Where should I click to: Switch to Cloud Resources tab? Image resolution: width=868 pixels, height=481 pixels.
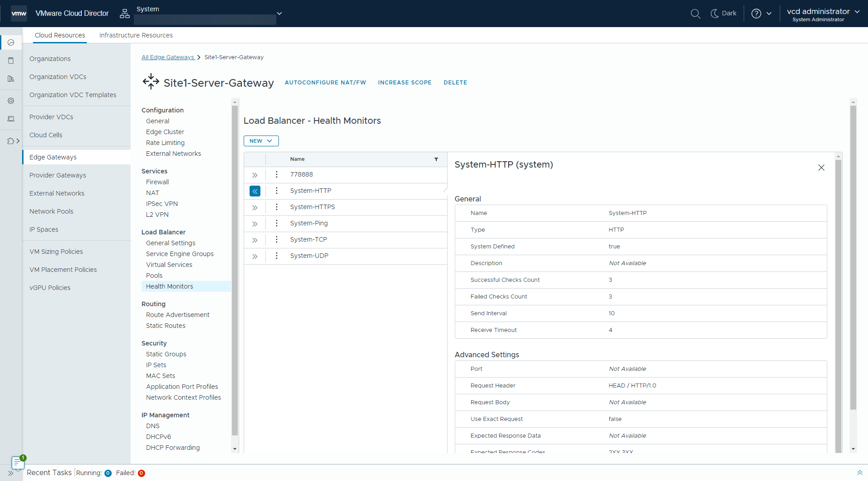(x=60, y=35)
